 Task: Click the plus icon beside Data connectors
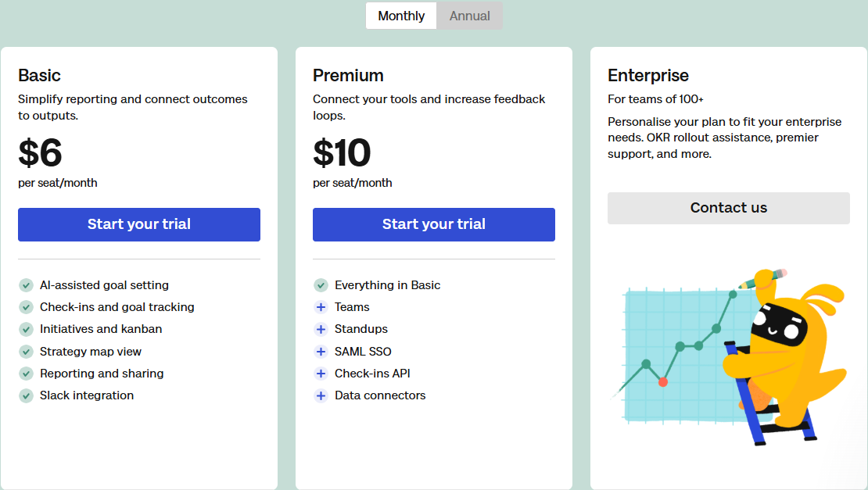coord(321,395)
